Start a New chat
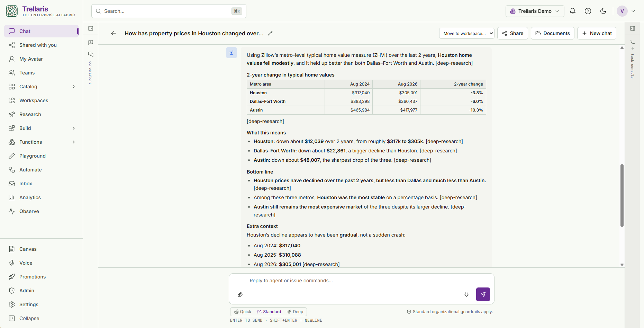This screenshot has height=328, width=644. [597, 33]
